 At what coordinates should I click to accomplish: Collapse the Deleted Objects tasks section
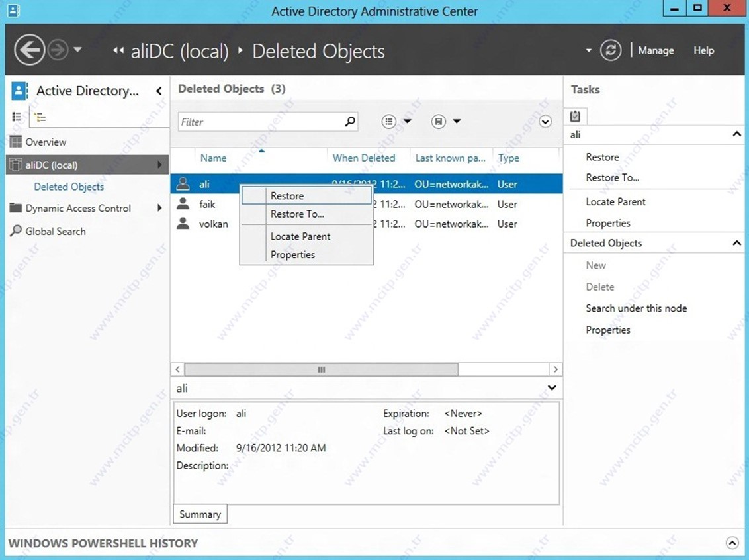(736, 243)
